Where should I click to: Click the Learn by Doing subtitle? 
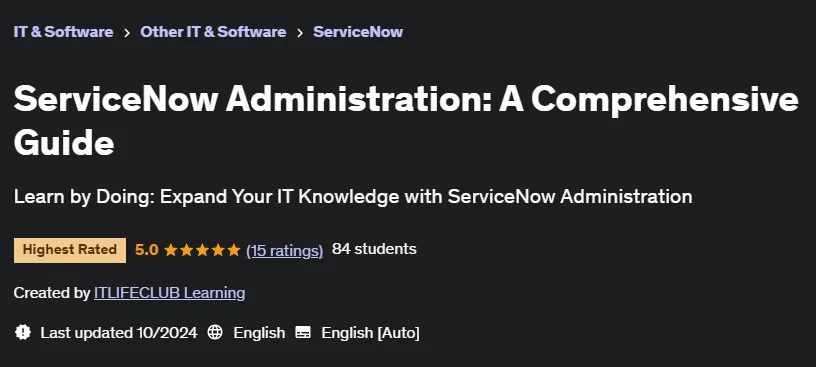(x=353, y=196)
